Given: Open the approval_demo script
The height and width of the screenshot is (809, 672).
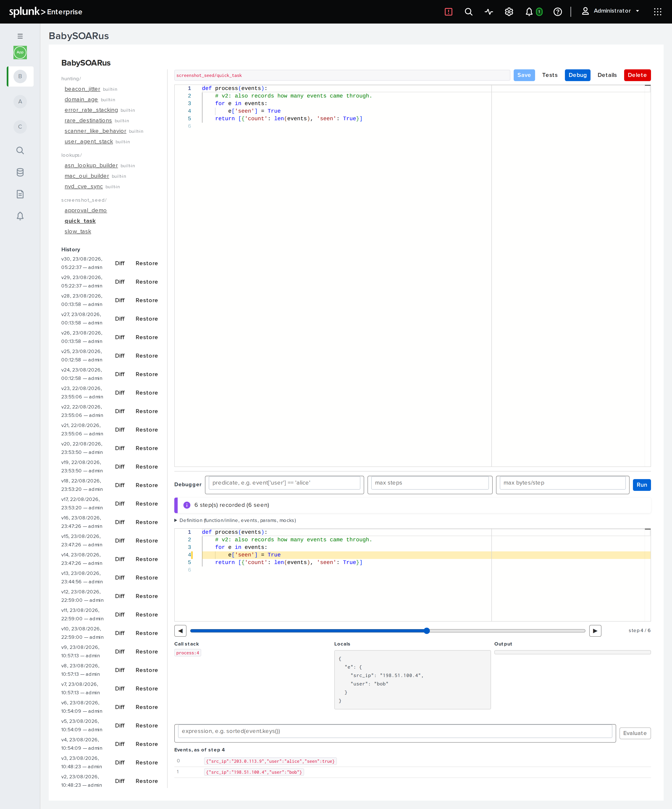Looking at the screenshot, I should click(x=85, y=210).
